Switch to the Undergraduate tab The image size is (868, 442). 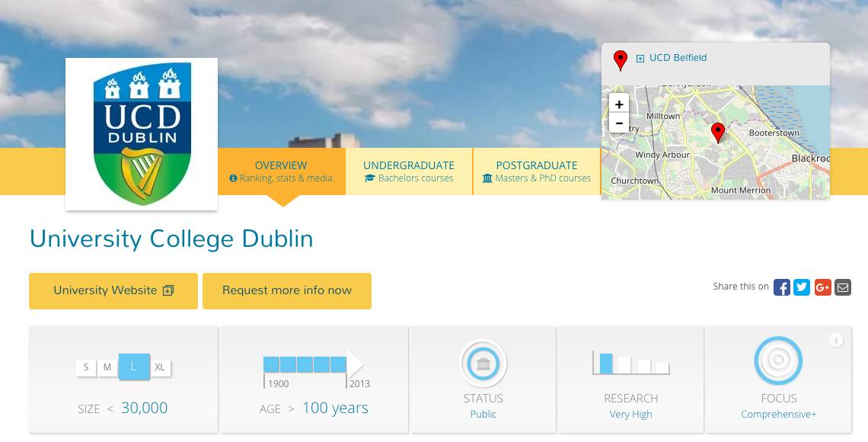[x=409, y=171]
